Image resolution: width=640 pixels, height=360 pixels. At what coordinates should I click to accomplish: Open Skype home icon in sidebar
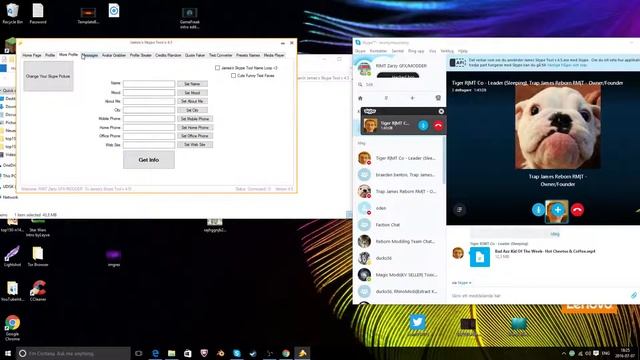point(360,98)
